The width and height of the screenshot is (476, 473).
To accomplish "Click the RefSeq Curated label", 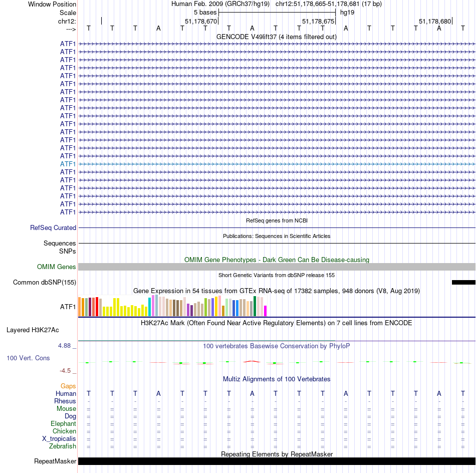I will tap(53, 227).
